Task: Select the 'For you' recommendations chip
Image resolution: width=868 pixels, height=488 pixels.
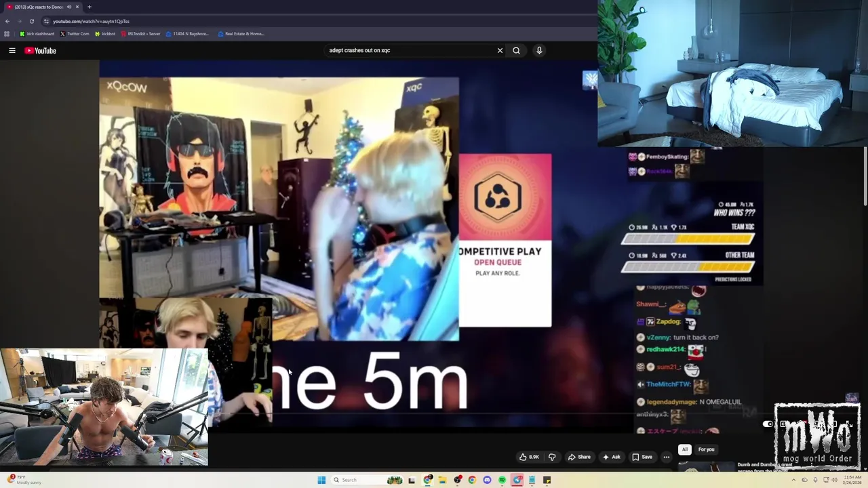Action: 706,449
